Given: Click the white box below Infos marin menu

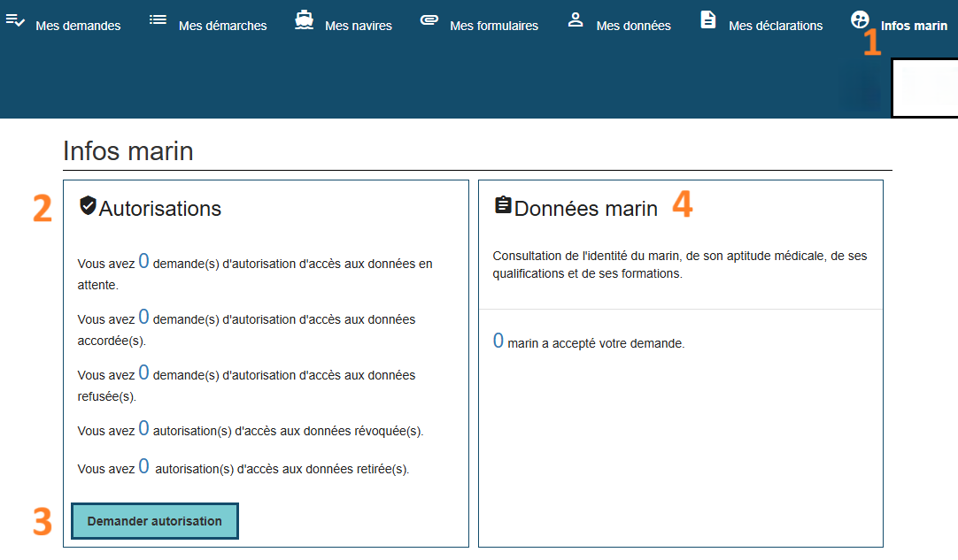Looking at the screenshot, I should point(923,88).
